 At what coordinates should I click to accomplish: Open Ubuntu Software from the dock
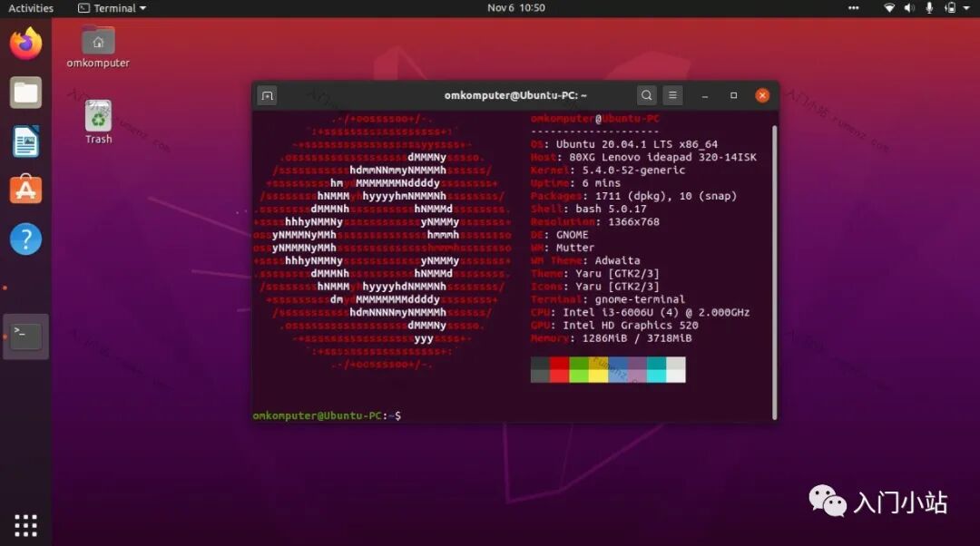[25, 190]
